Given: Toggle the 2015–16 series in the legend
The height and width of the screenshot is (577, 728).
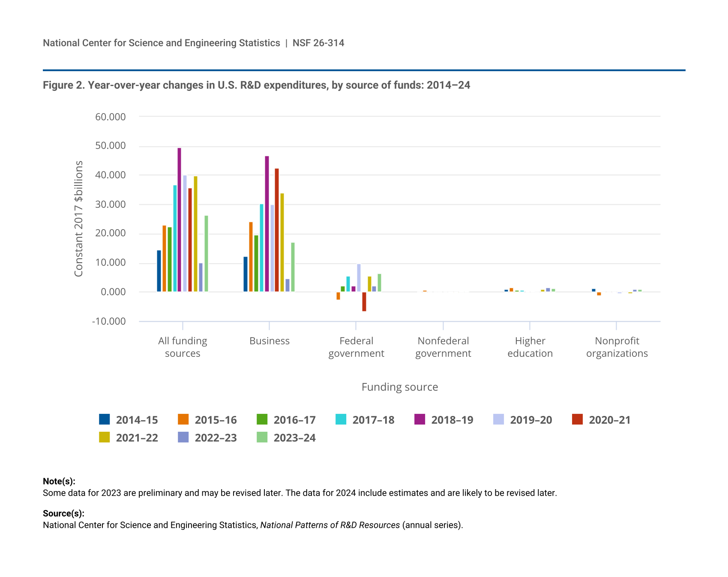Looking at the screenshot, I should point(216,420).
